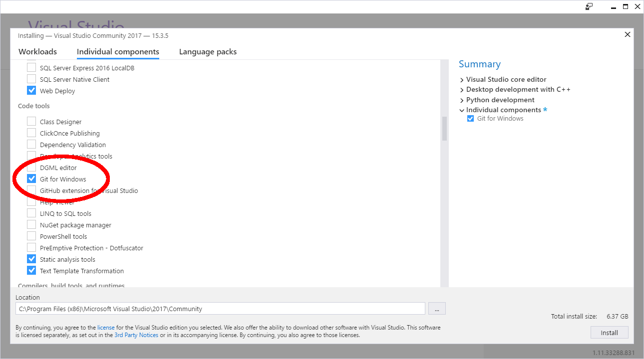Check the DGML editor box
Viewport: 644px width, 359px height.
[x=31, y=168]
